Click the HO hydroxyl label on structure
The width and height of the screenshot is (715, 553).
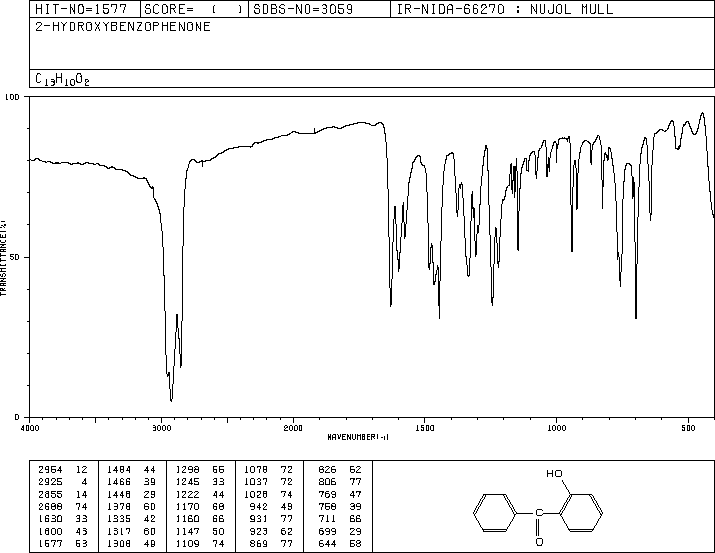click(x=554, y=474)
